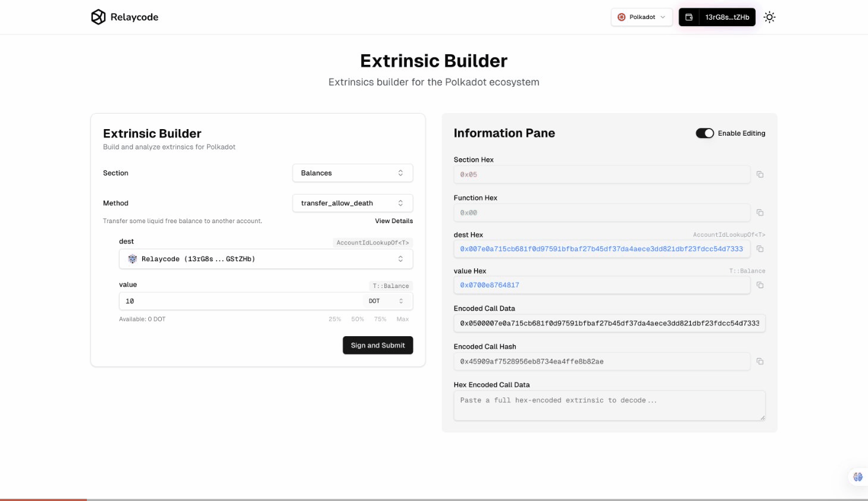Copy Function Hex with the copy icon

tap(760, 212)
